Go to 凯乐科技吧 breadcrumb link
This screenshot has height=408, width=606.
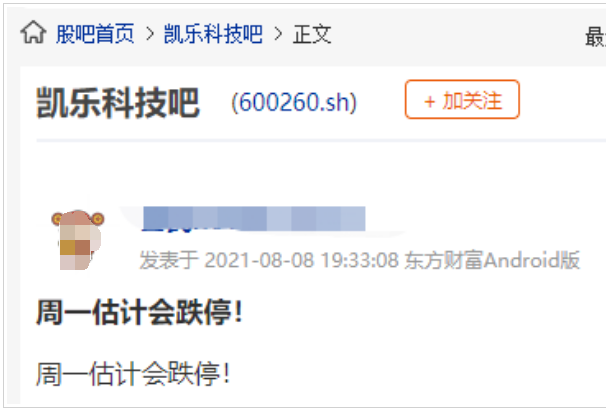click(x=213, y=34)
